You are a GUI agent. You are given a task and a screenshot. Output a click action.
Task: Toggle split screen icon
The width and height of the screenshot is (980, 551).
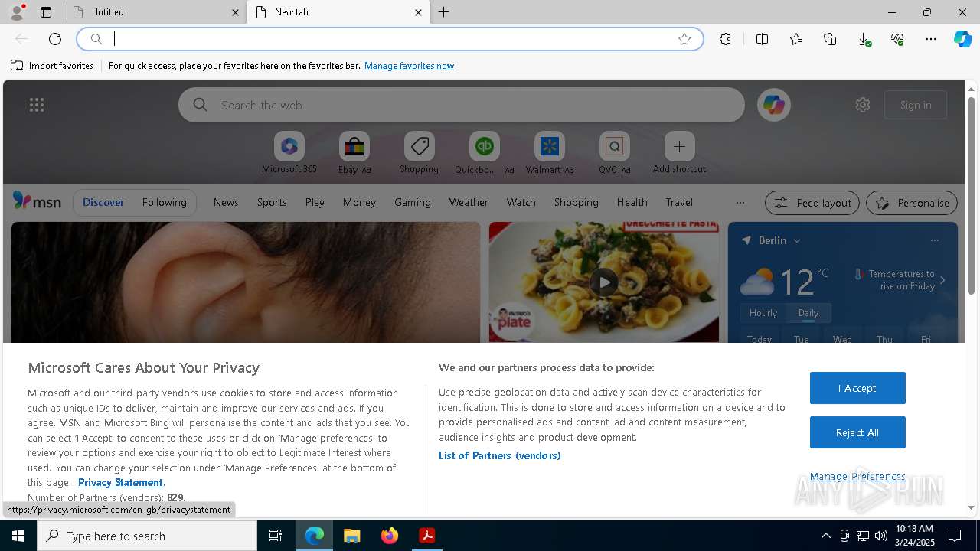[762, 39]
